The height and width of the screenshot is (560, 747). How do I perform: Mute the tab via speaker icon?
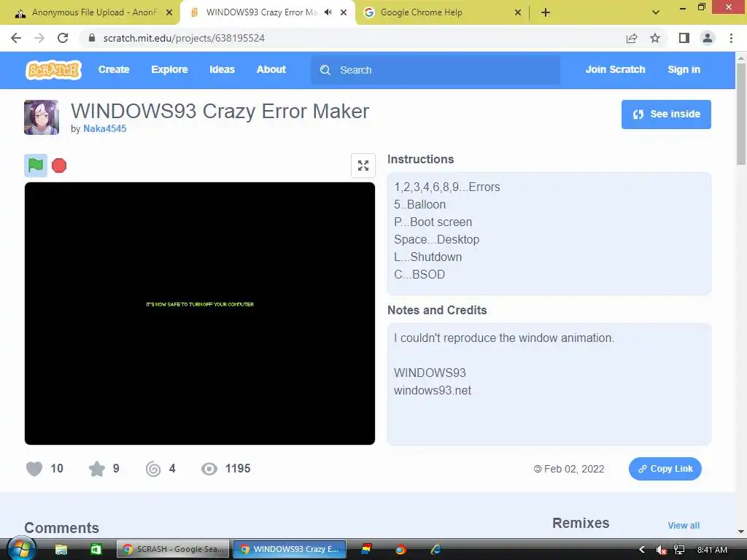pos(328,12)
